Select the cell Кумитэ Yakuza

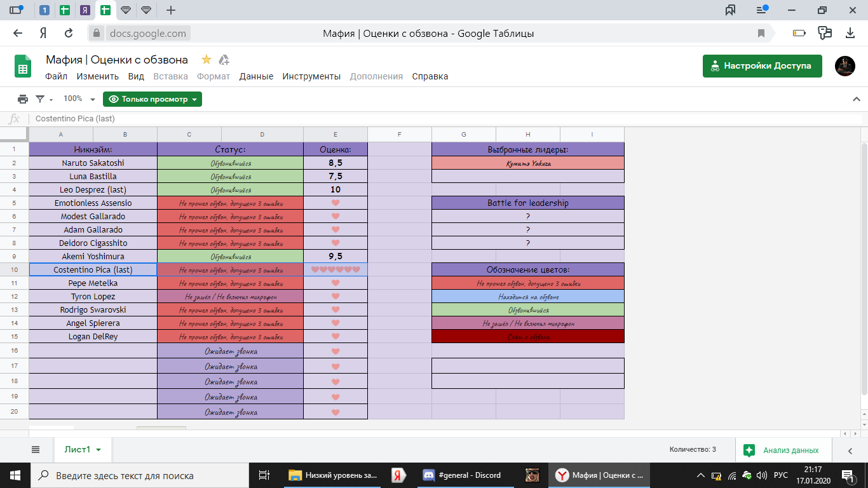pos(528,163)
